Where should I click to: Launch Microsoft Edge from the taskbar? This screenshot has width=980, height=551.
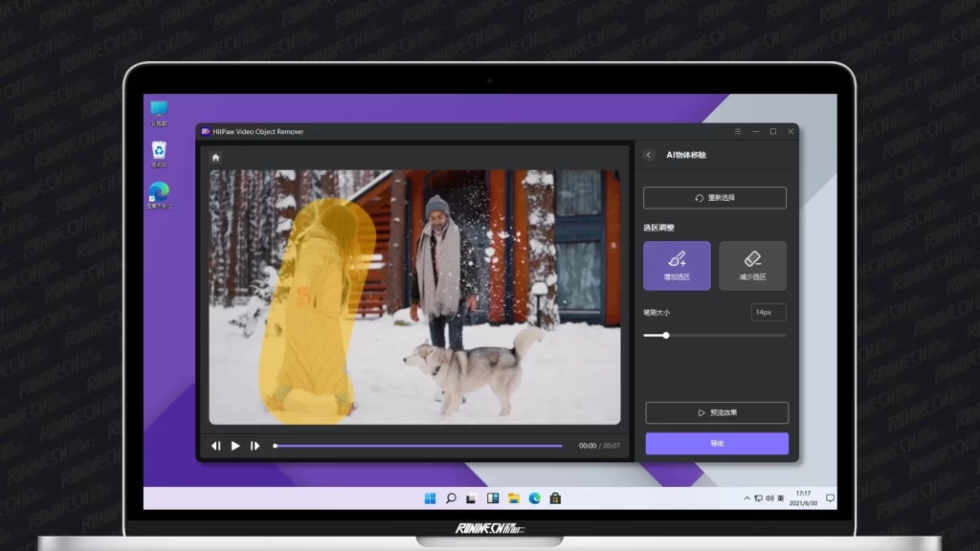(x=535, y=498)
